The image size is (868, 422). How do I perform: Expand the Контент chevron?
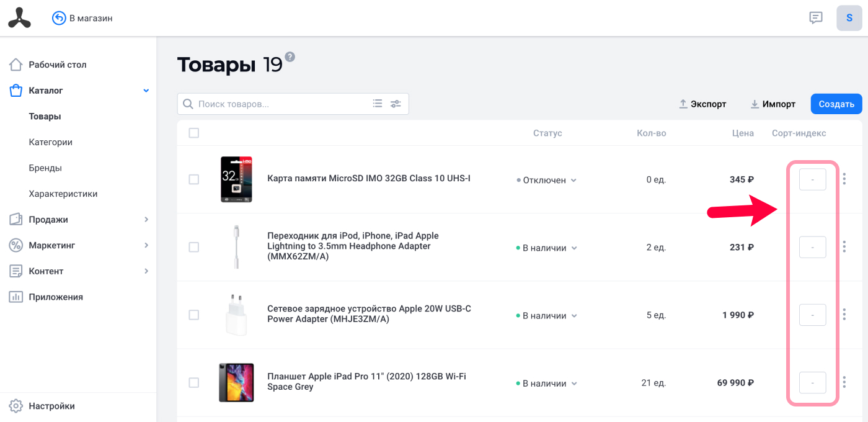coord(146,271)
